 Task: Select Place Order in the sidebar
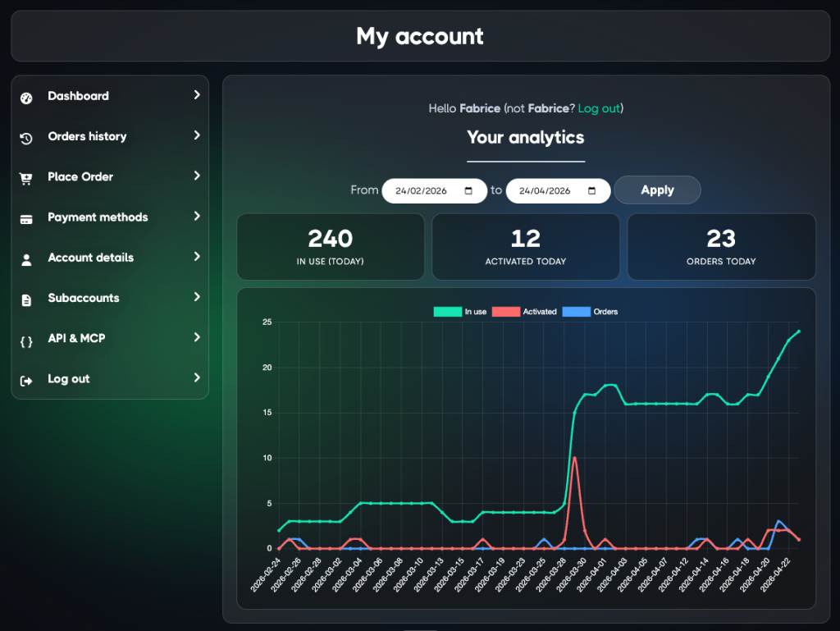[110, 176]
